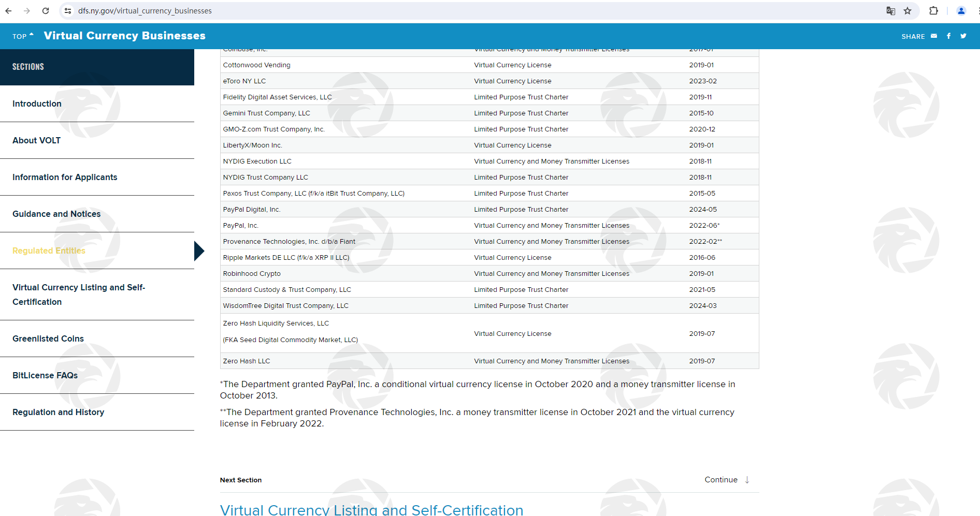
Task: Open Greenlisted Coins section
Action: 48,338
